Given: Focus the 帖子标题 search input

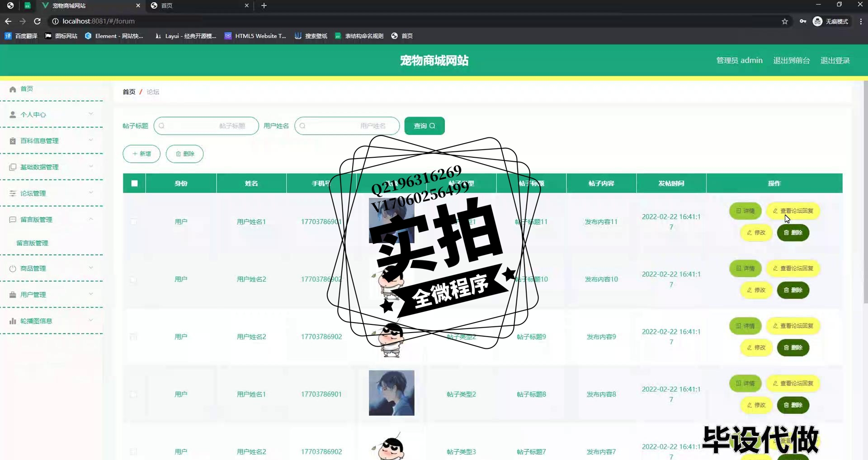Looking at the screenshot, I should pos(206,126).
